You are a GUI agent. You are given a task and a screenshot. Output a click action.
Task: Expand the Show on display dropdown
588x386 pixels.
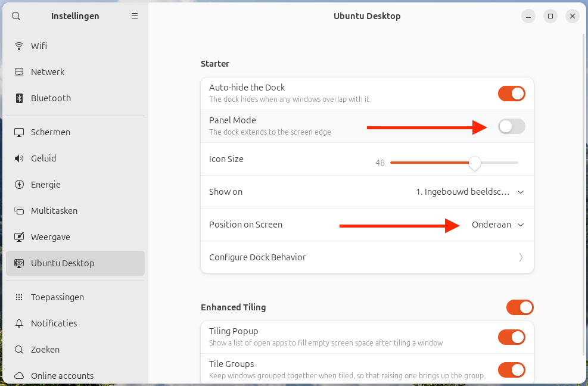(x=469, y=192)
